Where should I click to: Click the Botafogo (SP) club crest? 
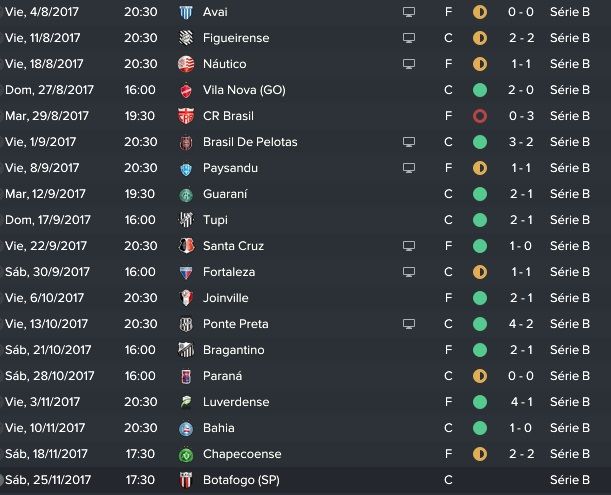click(186, 480)
